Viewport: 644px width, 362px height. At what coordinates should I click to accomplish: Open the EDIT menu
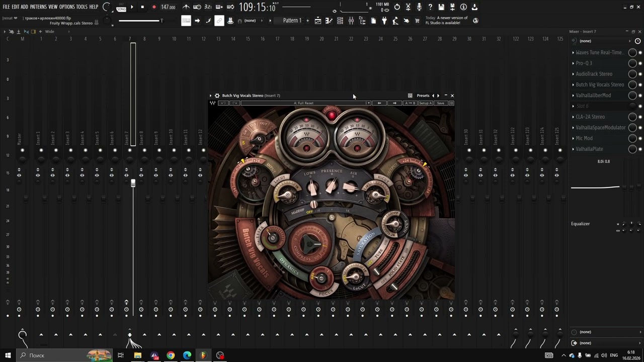(15, 7)
